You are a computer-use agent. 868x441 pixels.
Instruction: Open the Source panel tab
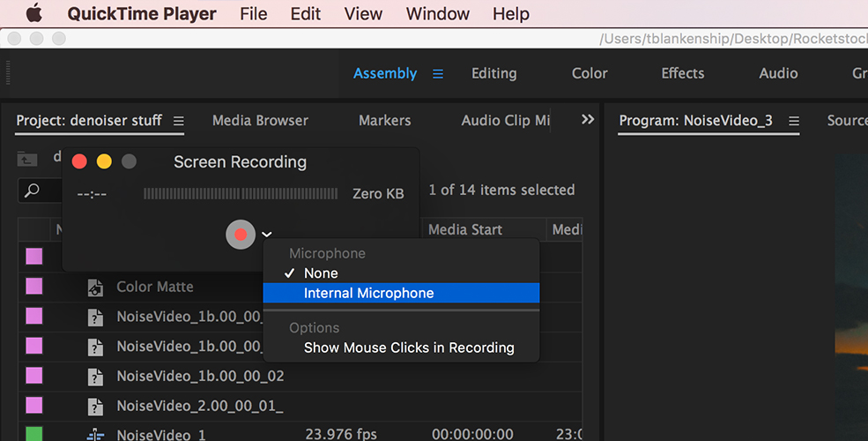(x=847, y=120)
